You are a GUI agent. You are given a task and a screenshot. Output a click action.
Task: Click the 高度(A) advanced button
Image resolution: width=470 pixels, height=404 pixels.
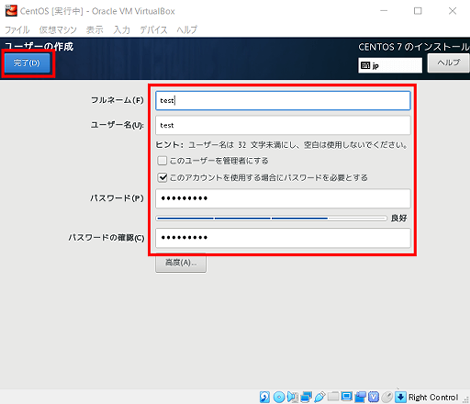pyautogui.click(x=181, y=263)
